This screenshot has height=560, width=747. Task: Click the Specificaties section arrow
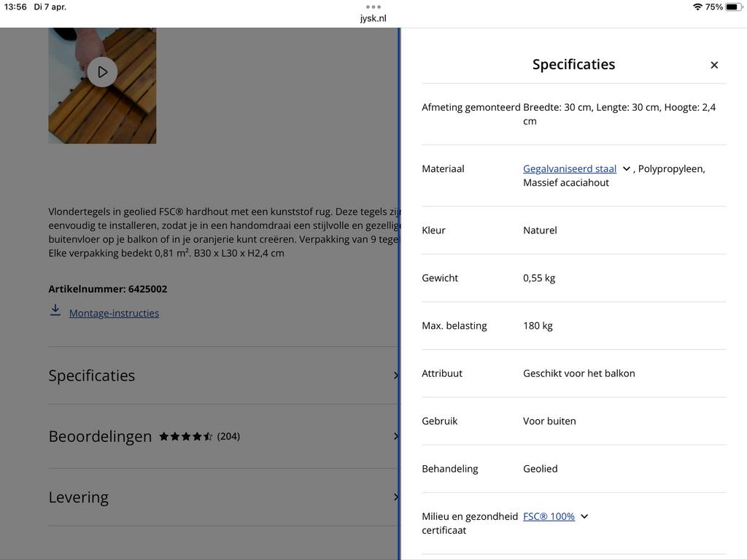pyautogui.click(x=395, y=376)
